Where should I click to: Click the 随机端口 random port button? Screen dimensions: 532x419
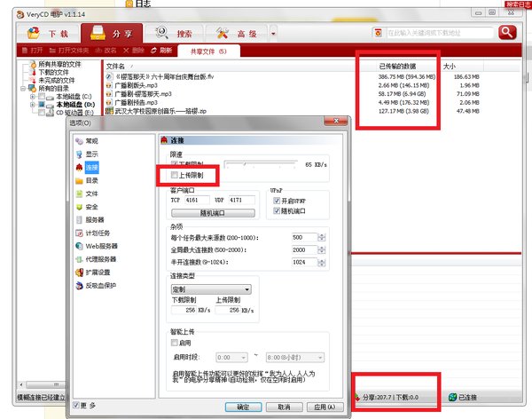[x=213, y=213]
